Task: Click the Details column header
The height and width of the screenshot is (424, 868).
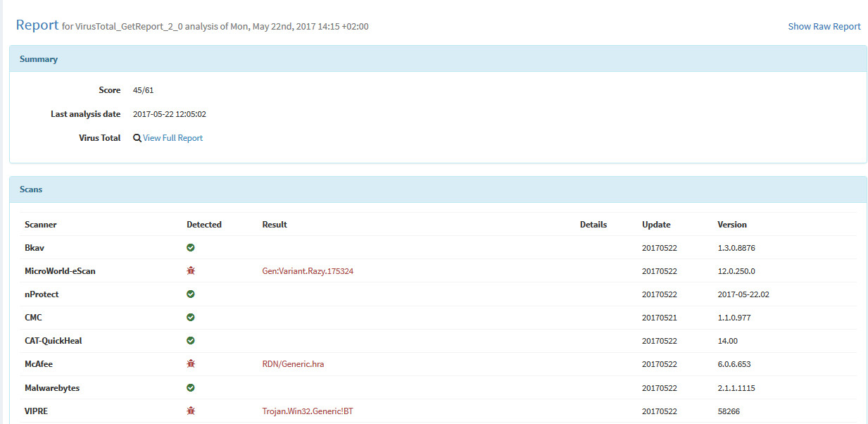Action: [593, 225]
